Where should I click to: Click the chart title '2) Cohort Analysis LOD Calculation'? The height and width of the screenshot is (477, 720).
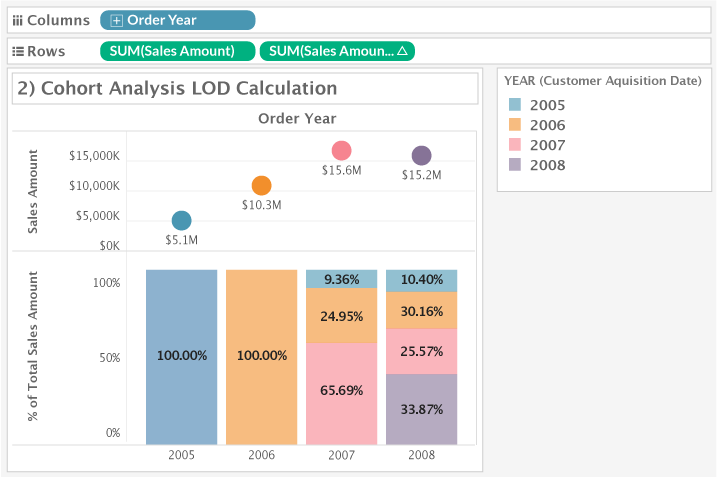177,88
